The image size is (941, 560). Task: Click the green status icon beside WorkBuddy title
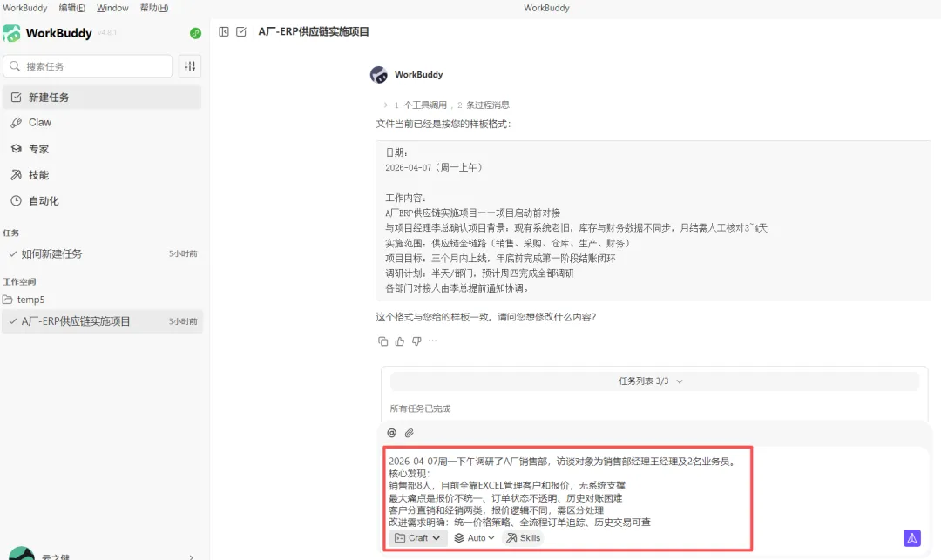click(196, 34)
